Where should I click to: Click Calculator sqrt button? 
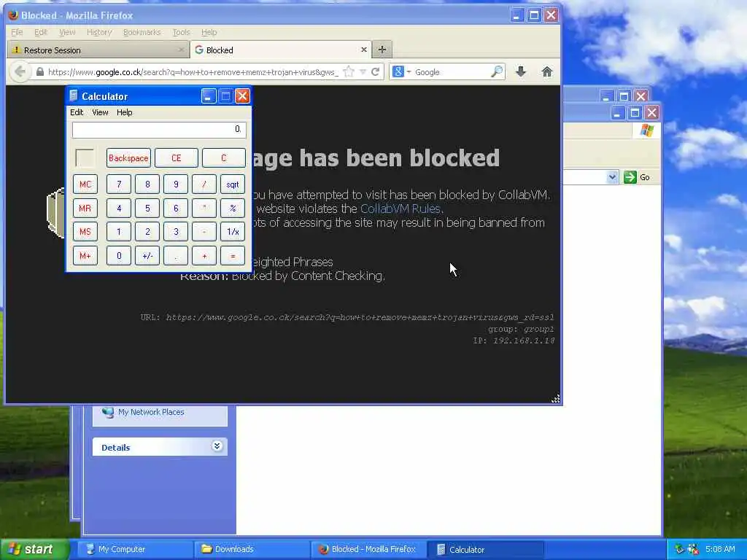tap(233, 184)
